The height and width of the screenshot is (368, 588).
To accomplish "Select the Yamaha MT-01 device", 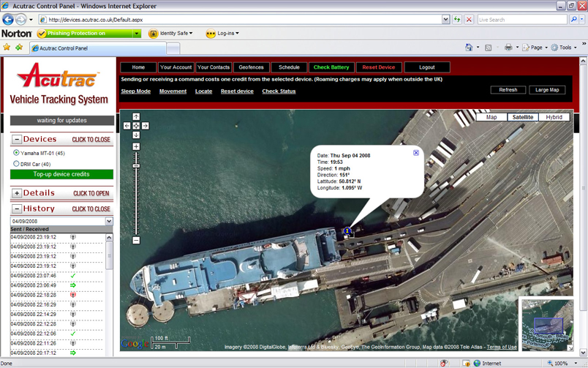I will (16, 153).
